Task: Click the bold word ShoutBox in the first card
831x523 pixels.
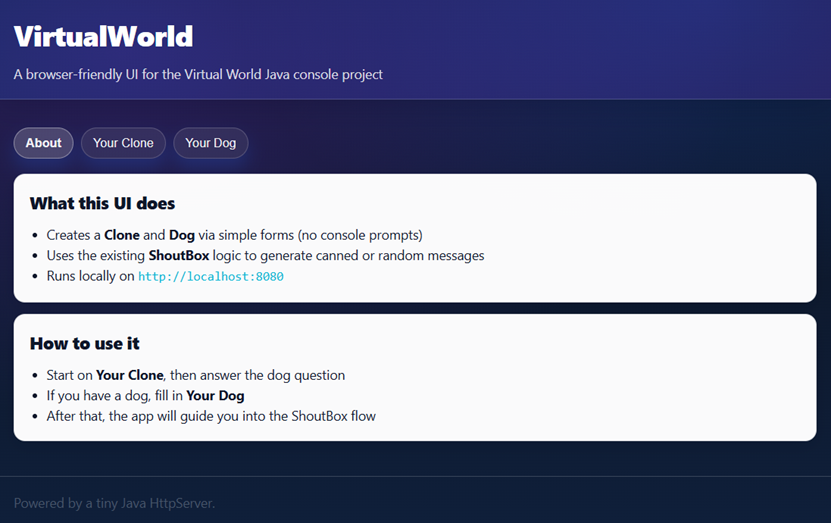Action: (x=180, y=255)
